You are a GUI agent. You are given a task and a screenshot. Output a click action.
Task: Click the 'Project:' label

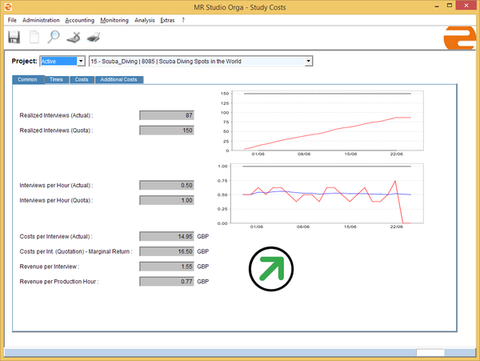24,61
